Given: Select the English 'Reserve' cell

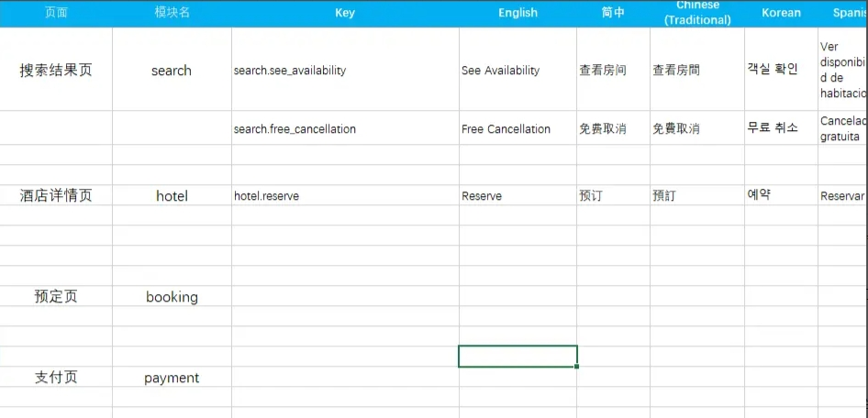Looking at the screenshot, I should tap(517, 196).
